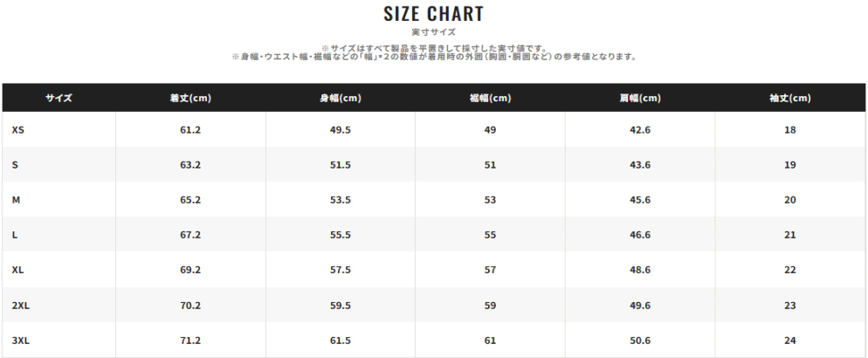868x358 pixels.
Task: Click the 身幅(cm) column header
Action: point(341,98)
